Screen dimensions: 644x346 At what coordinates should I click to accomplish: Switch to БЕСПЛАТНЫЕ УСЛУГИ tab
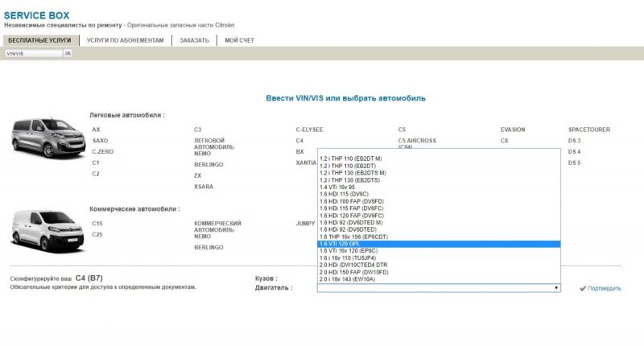tap(39, 40)
